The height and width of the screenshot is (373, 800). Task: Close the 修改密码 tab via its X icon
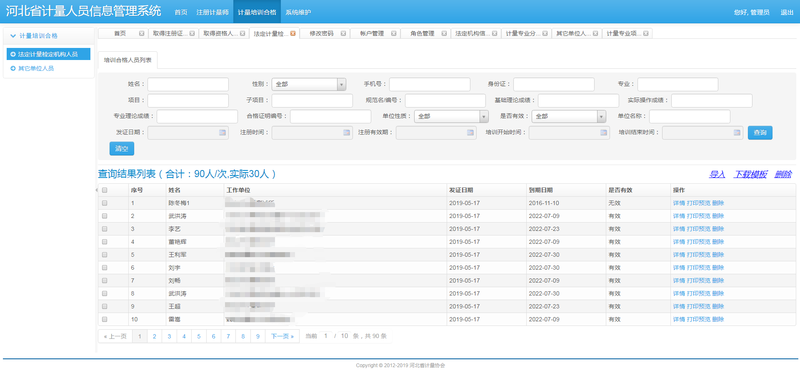click(343, 34)
